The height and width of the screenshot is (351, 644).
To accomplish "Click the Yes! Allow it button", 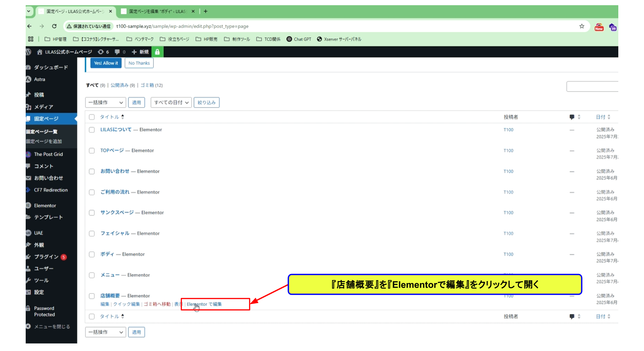I will [x=106, y=63].
